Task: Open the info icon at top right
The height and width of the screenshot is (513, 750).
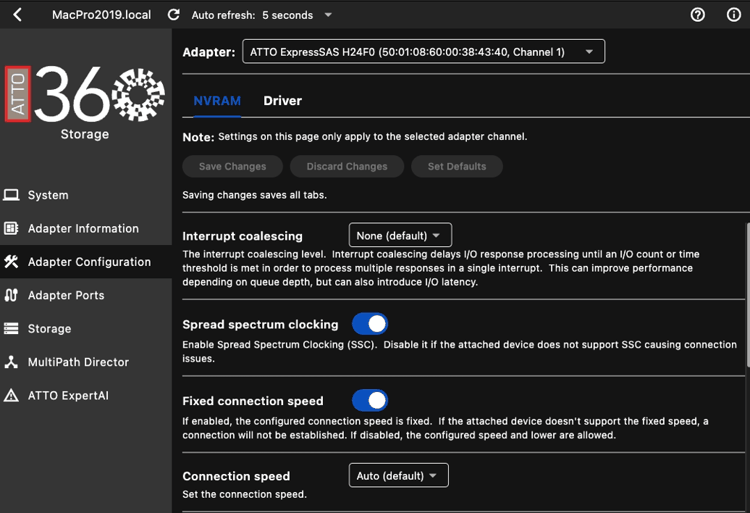Action: [x=733, y=15]
